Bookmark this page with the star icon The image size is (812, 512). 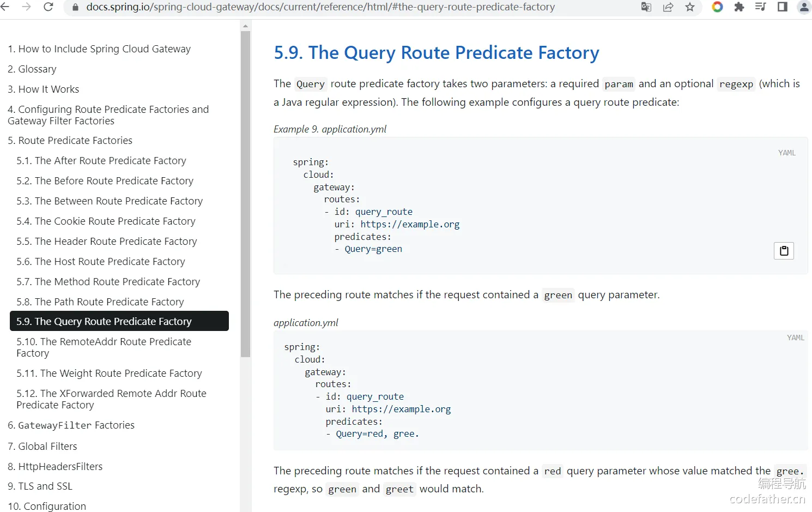pos(690,7)
